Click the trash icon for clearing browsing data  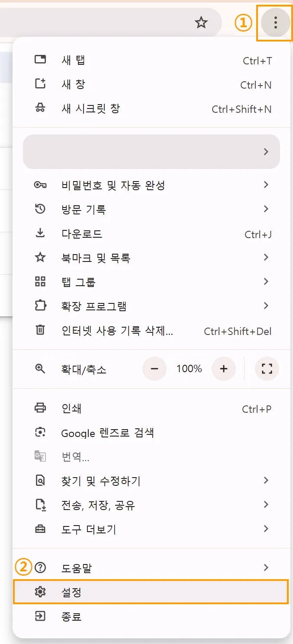click(40, 331)
